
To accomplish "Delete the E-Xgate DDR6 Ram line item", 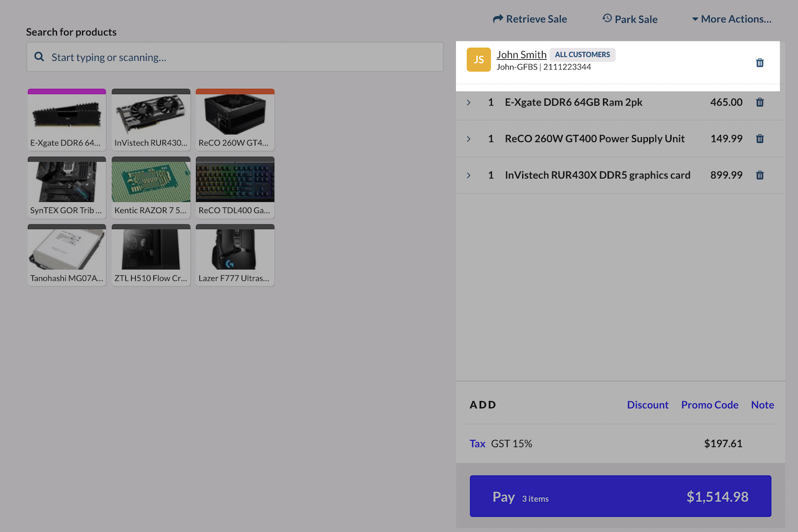I will click(760, 102).
